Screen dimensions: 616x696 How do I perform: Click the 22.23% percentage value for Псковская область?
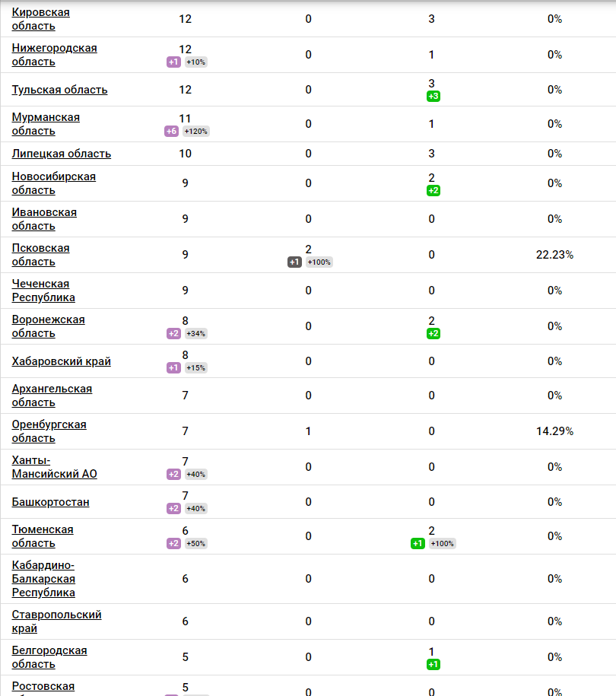click(554, 254)
